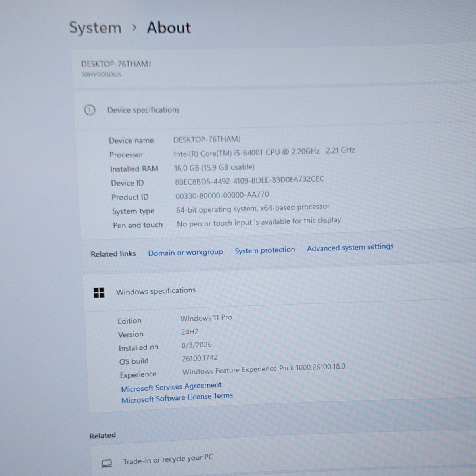Click the OS build label
The image size is (476, 476).
point(134,361)
